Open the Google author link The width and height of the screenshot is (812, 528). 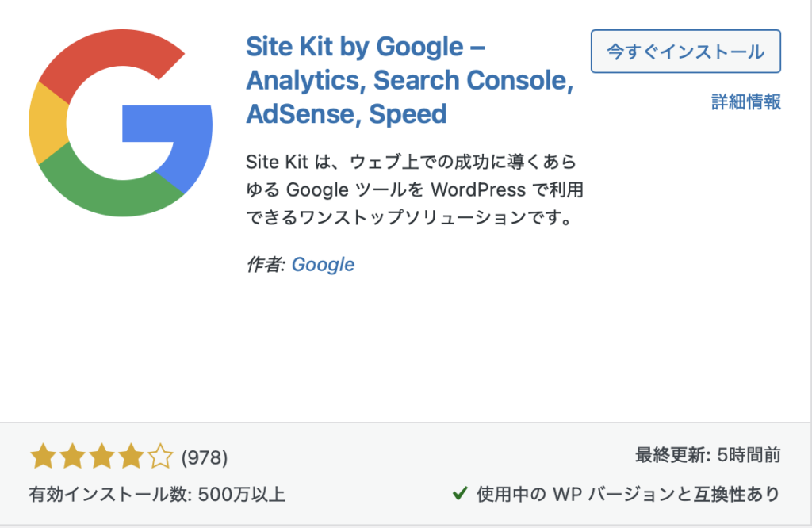[x=323, y=265]
